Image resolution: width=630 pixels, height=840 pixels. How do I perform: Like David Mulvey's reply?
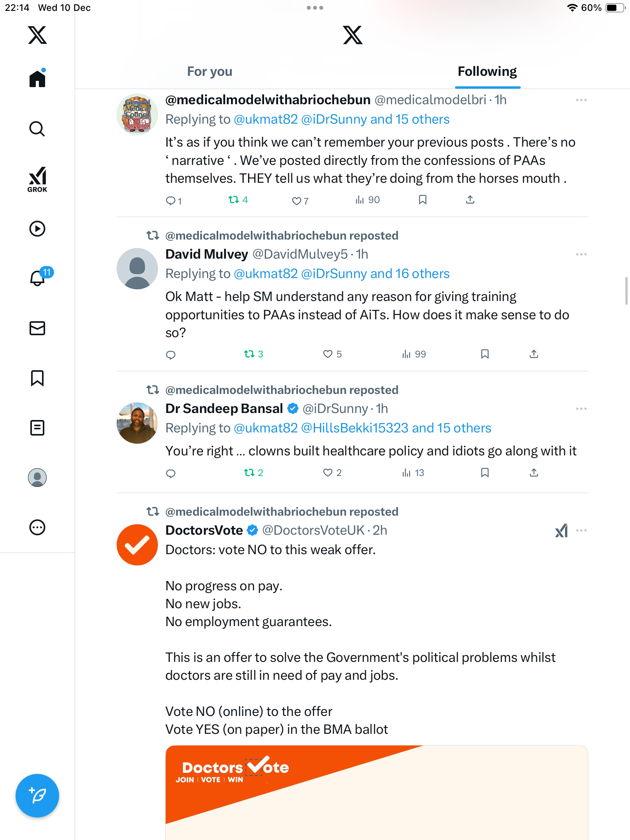pyautogui.click(x=328, y=354)
